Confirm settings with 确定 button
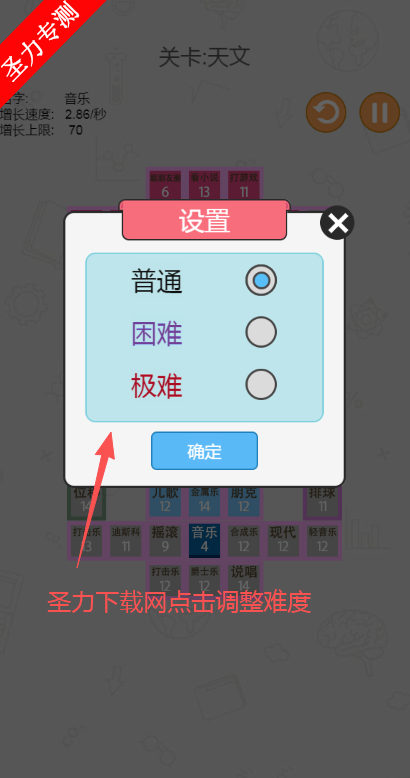This screenshot has width=410, height=778. pyautogui.click(x=205, y=451)
